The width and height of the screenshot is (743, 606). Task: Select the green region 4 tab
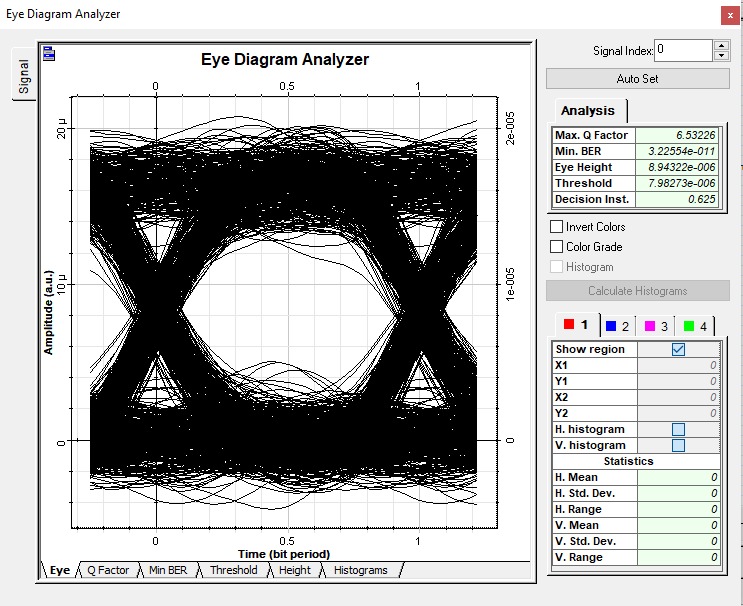(695, 326)
